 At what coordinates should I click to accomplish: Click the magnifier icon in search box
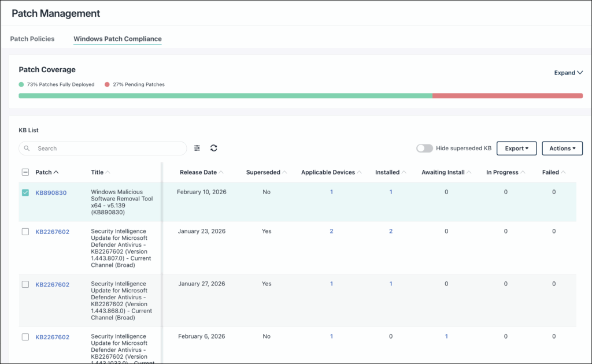coord(27,148)
